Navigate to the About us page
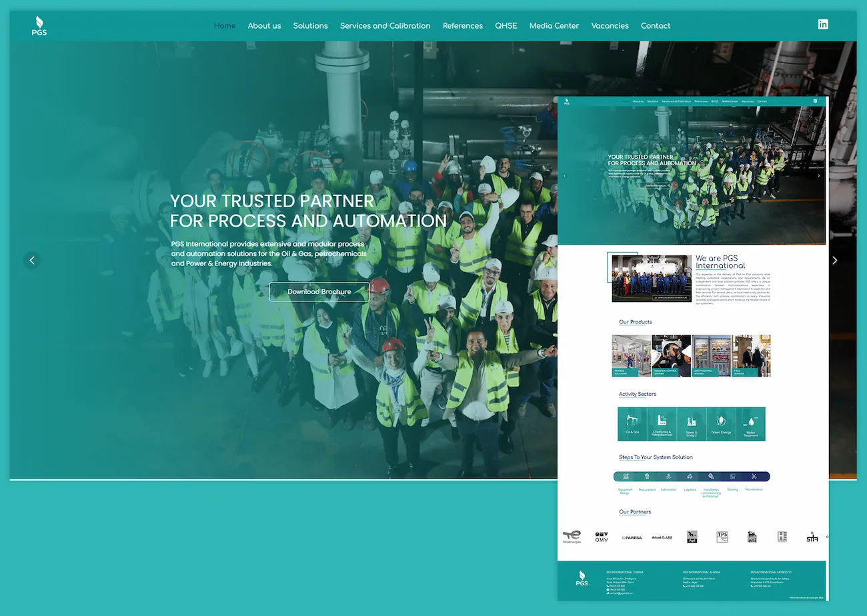Viewport: 867px width, 616px height. coord(264,26)
